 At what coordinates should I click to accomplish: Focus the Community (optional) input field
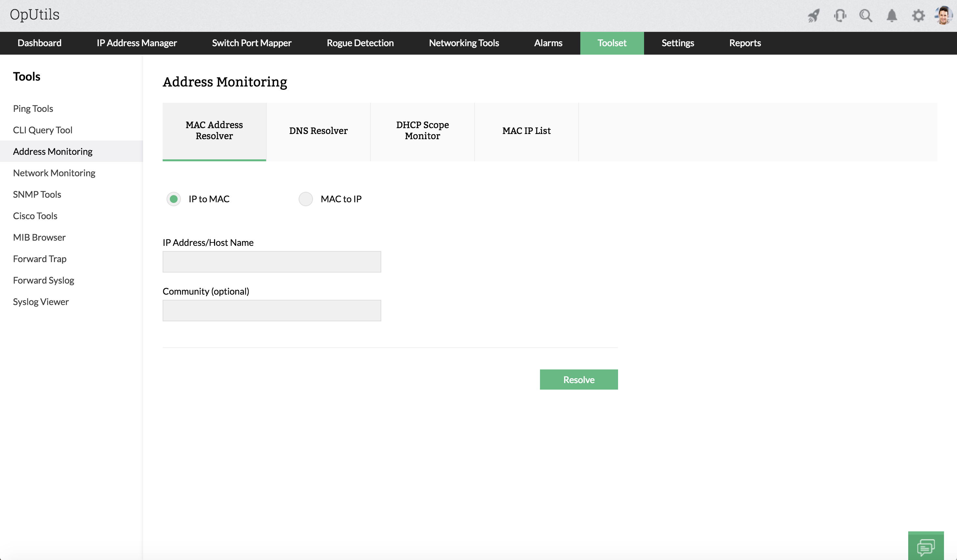coord(272,311)
